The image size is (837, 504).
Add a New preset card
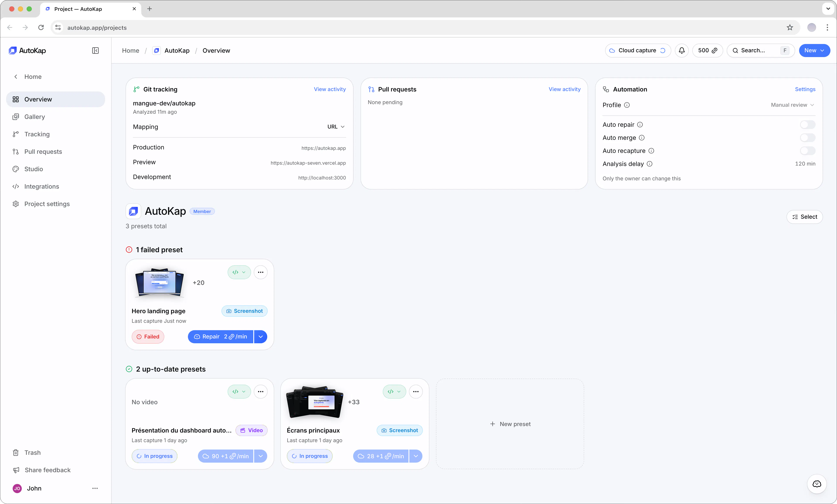510,424
